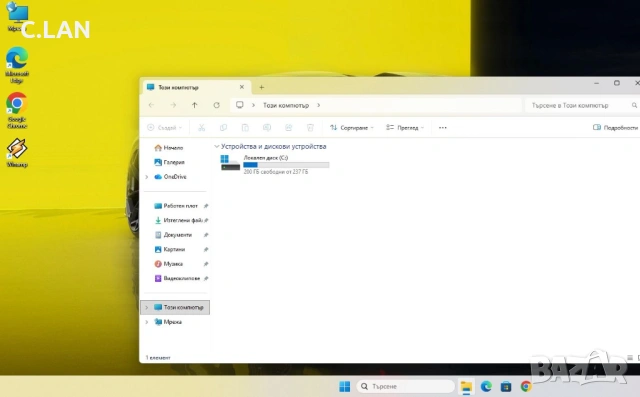Open Музика folder

coord(169,264)
